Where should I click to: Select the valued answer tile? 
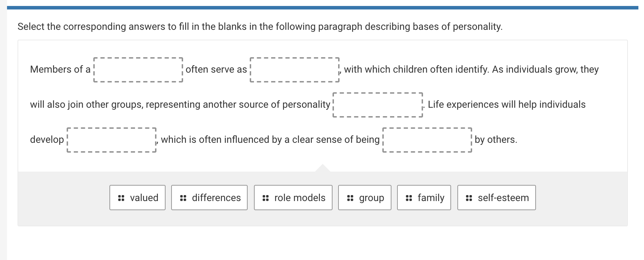pyautogui.click(x=137, y=198)
